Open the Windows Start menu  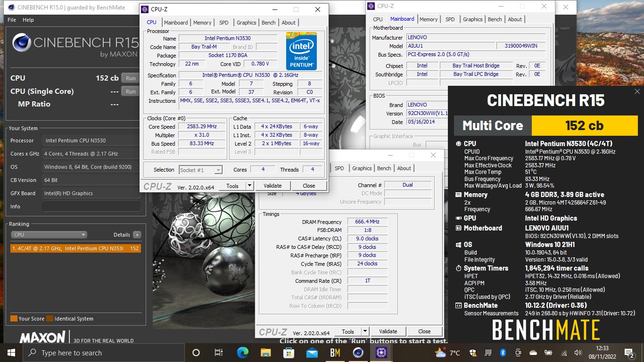pyautogui.click(x=11, y=353)
